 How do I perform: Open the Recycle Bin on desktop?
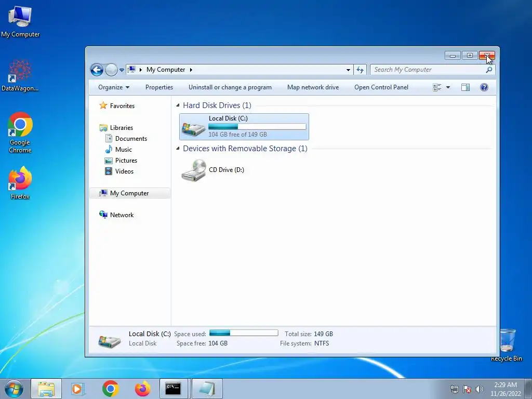(507, 345)
